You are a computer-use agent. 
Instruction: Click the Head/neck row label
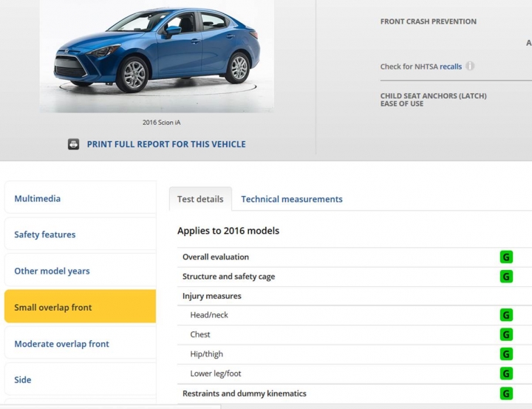tap(209, 315)
